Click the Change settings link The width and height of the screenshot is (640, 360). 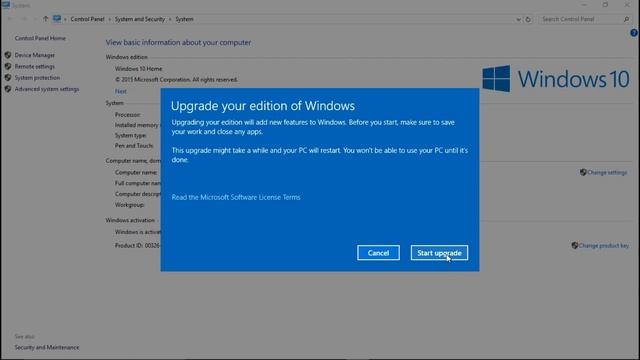point(607,173)
